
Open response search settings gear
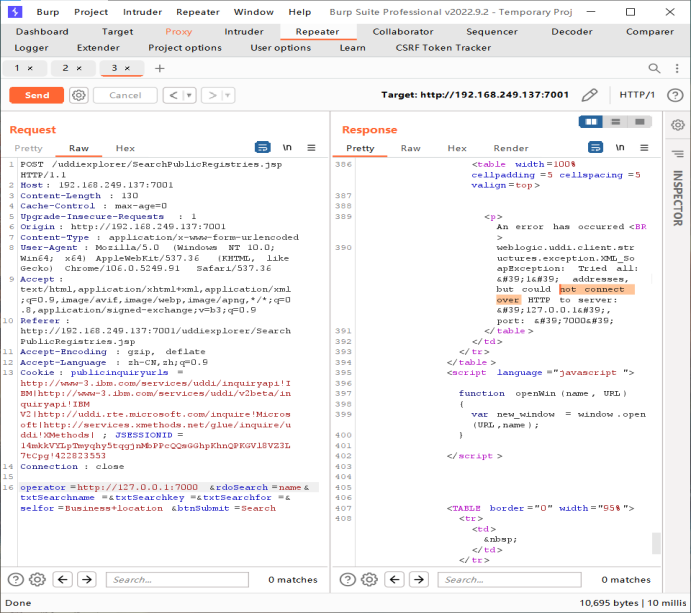coord(369,579)
